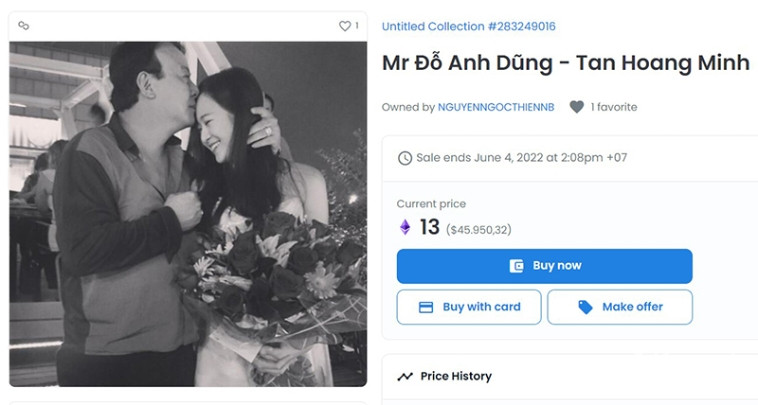Click the purple Ethereum diamond icon

coord(405,228)
